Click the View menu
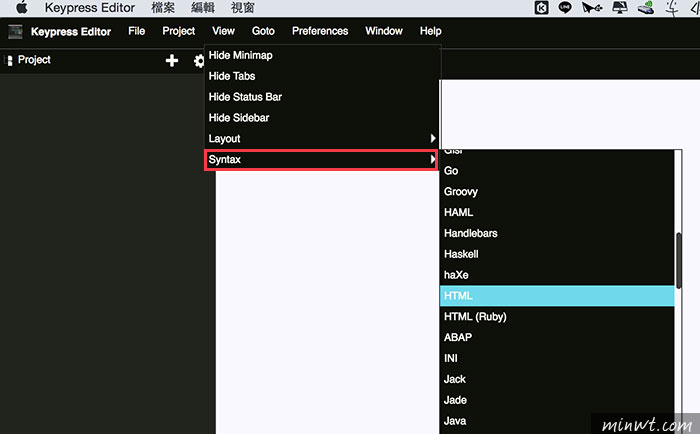Image resolution: width=700 pixels, height=434 pixels. click(223, 31)
